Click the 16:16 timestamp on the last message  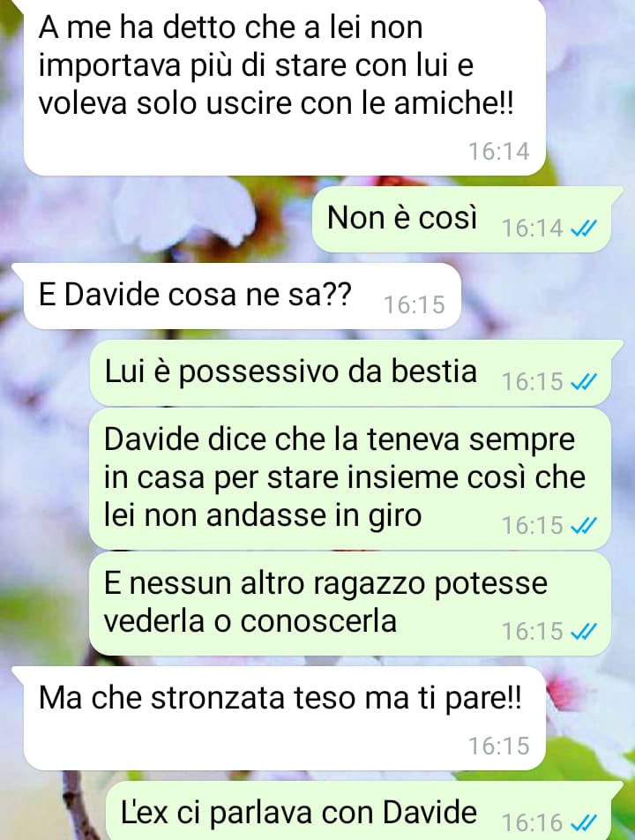pyautogui.click(x=532, y=822)
